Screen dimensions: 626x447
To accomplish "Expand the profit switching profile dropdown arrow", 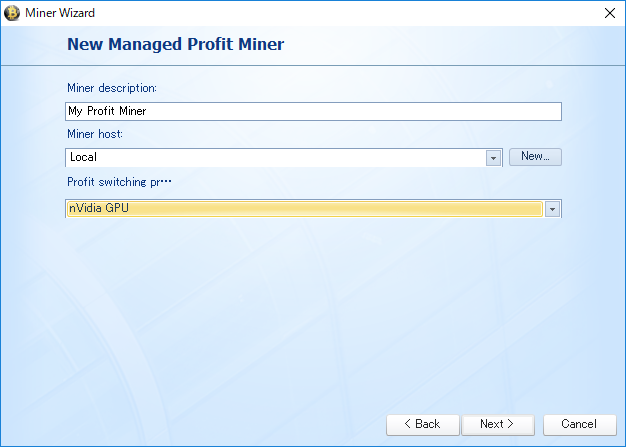I will 553,209.
